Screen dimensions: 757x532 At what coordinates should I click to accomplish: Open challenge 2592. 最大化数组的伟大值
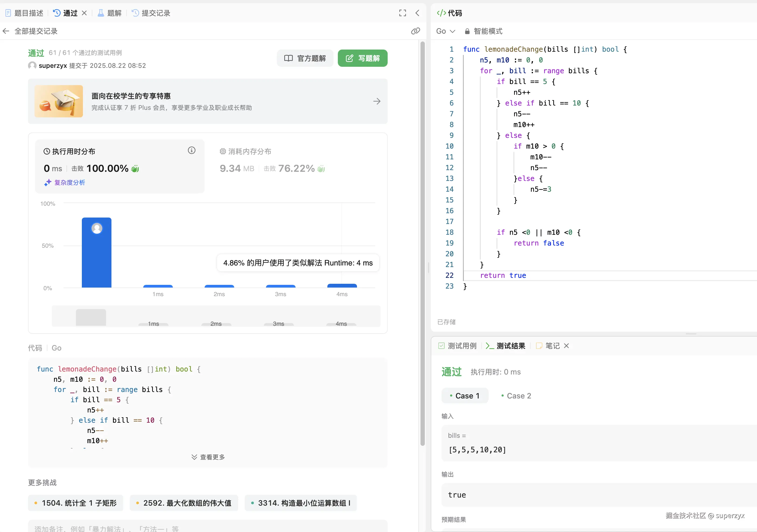pos(184,503)
